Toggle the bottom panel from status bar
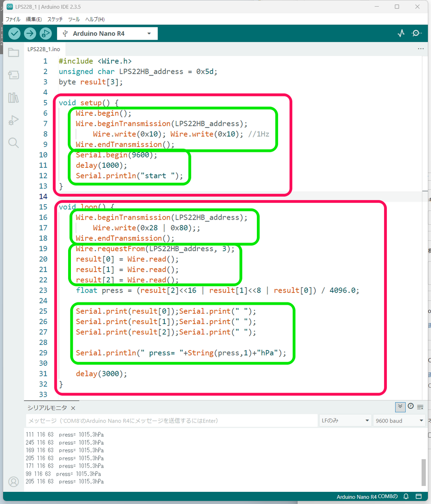 pos(419,497)
